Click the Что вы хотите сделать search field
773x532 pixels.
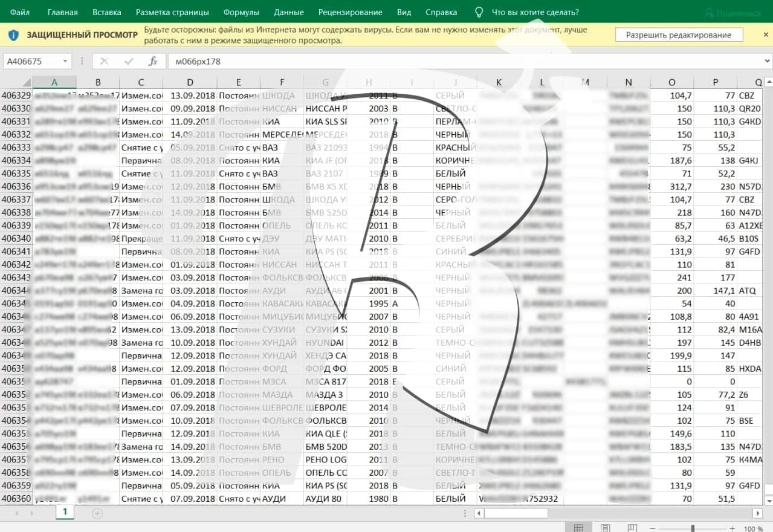(x=535, y=12)
